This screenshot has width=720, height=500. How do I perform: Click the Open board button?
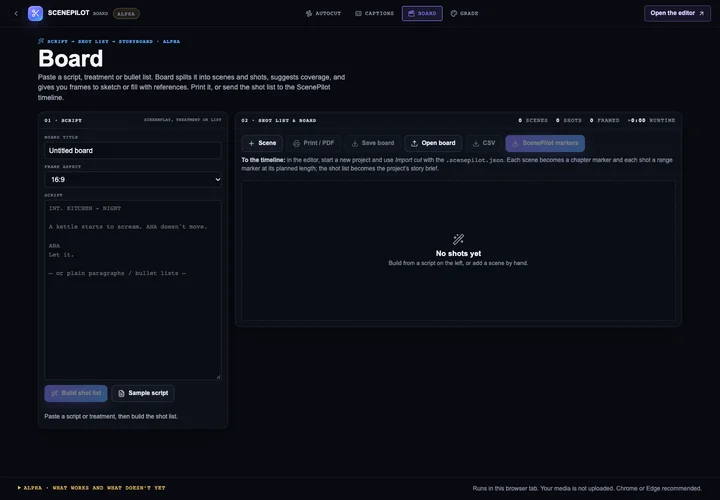[x=433, y=143]
